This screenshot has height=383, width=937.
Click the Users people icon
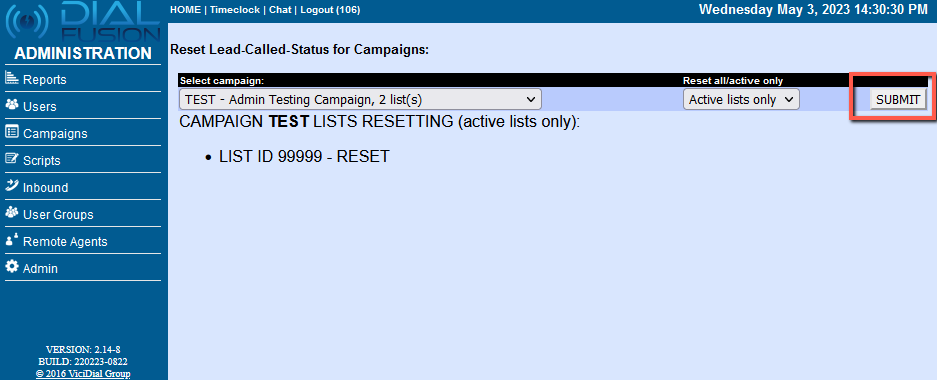click(12, 105)
